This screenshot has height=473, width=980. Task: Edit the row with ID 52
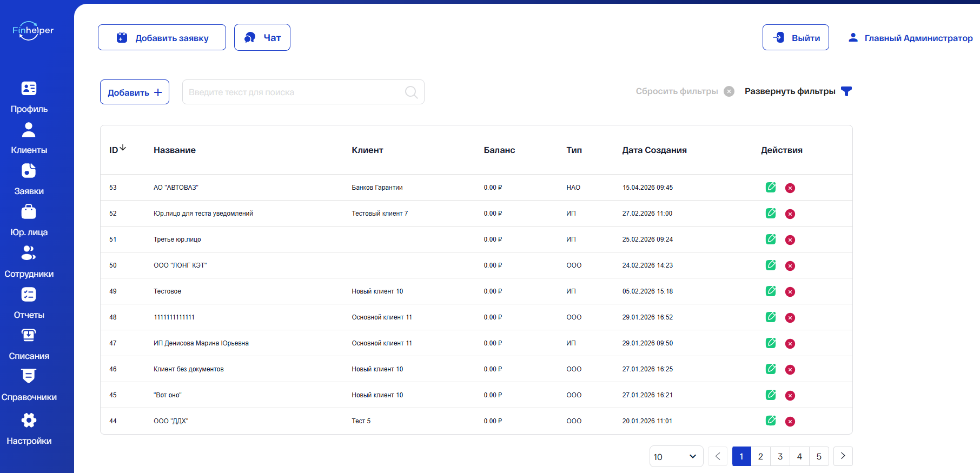point(771,213)
